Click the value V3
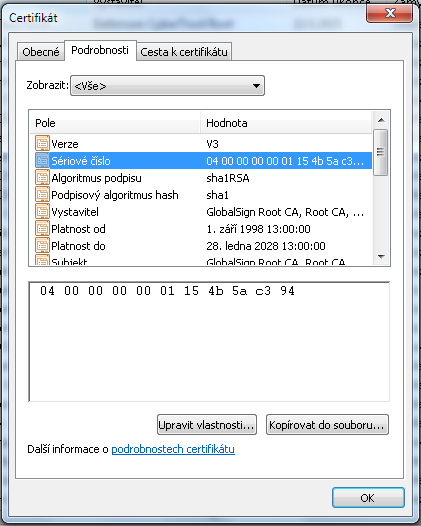 212,144
